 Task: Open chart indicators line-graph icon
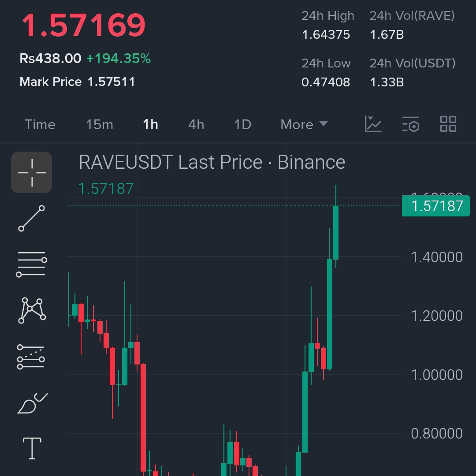tap(373, 124)
